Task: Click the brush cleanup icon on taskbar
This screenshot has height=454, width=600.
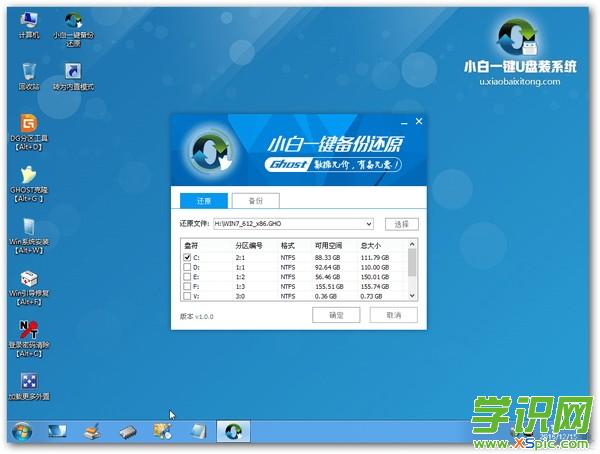Action: point(92,432)
